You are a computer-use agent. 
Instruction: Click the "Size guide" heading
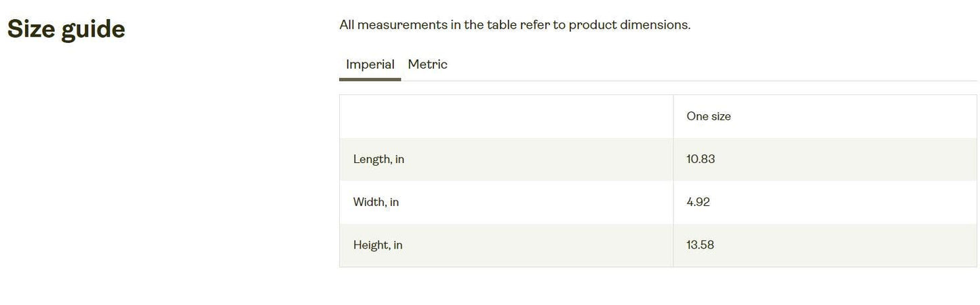point(66,30)
